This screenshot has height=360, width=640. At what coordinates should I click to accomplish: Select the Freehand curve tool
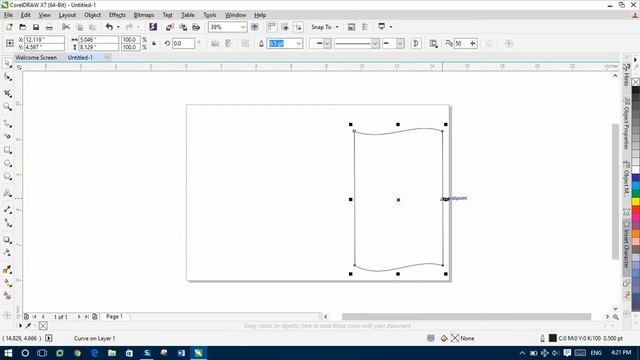(7, 123)
